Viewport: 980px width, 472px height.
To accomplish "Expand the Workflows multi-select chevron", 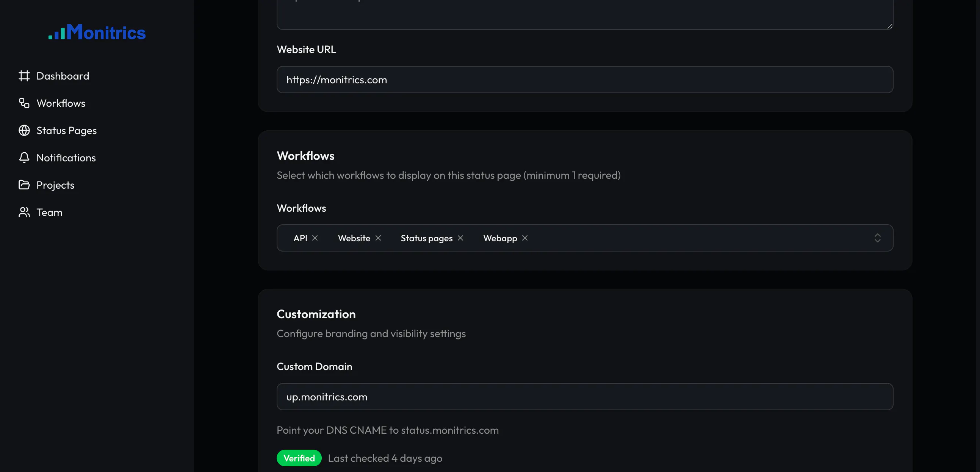I will [877, 238].
